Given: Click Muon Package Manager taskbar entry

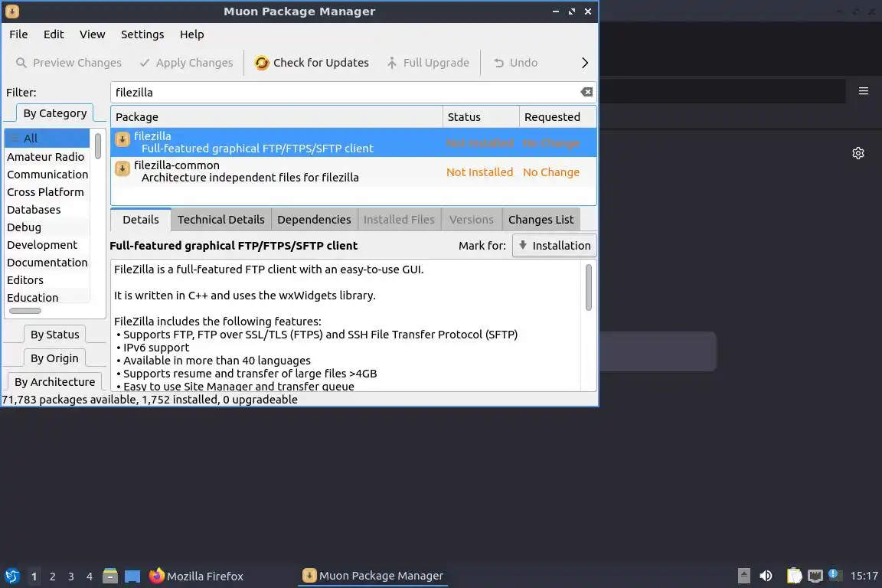Looking at the screenshot, I should (x=373, y=576).
